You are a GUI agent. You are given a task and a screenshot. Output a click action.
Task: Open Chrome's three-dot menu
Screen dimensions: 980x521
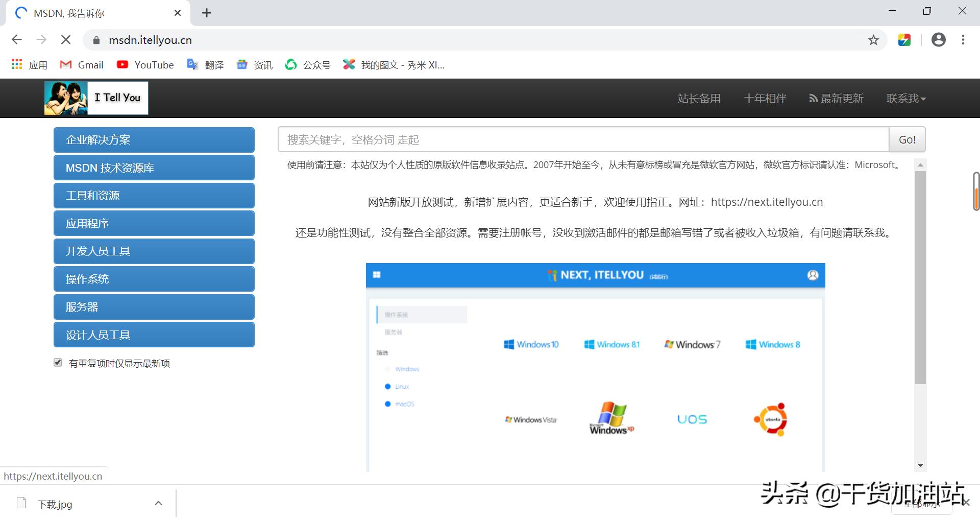(964, 40)
